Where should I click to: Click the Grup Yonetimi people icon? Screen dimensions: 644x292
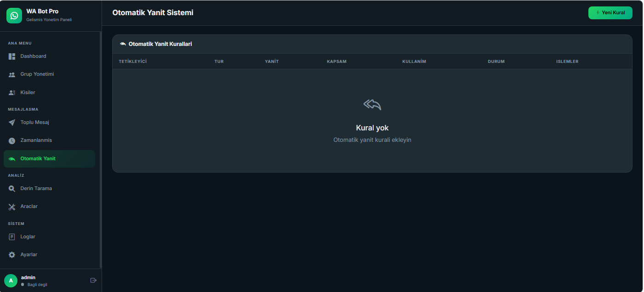[x=12, y=74]
